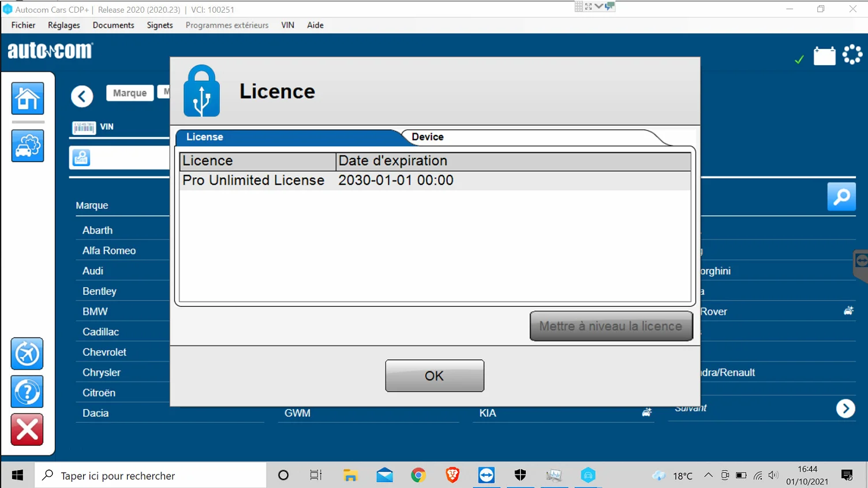This screenshot has height=488, width=868.
Task: Click the Marque breadcrumb button
Action: [130, 93]
